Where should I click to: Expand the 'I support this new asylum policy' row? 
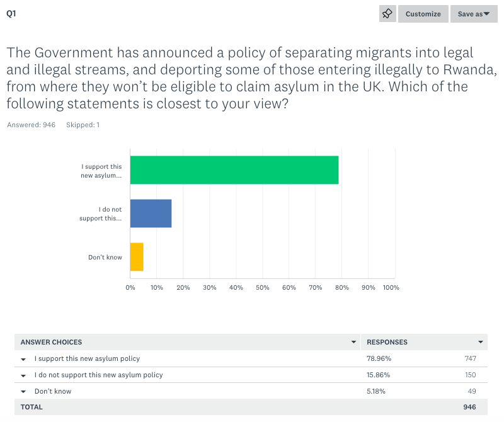click(x=23, y=359)
